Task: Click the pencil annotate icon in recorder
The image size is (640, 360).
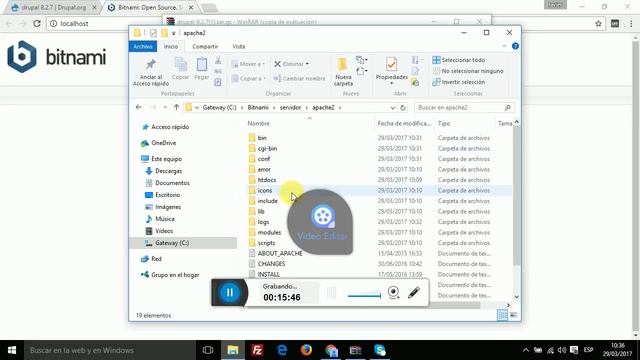Action: [x=414, y=292]
